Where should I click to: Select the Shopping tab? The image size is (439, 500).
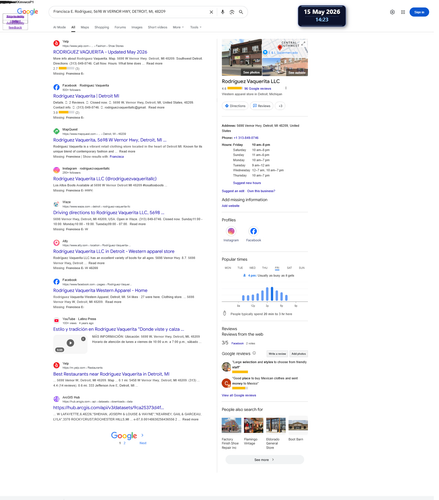pos(102,27)
